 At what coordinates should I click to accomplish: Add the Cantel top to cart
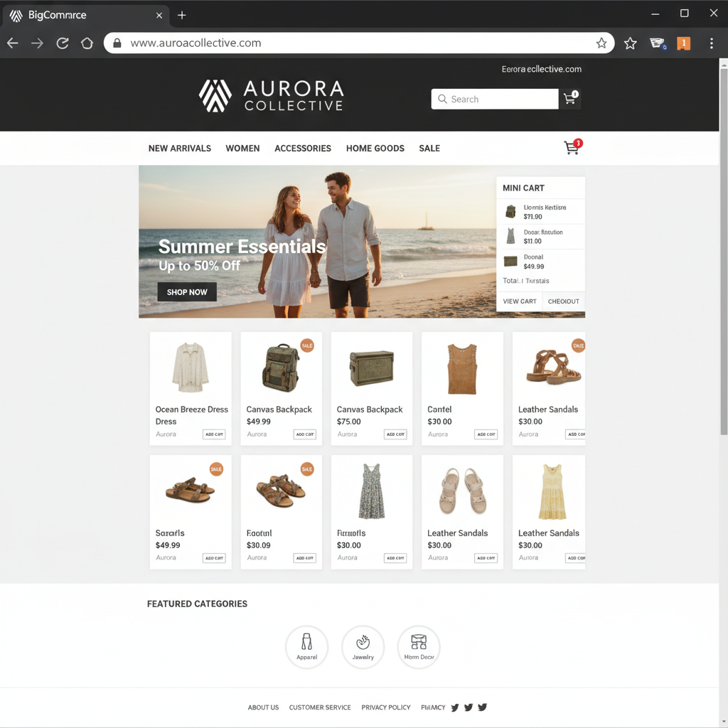tap(486, 434)
